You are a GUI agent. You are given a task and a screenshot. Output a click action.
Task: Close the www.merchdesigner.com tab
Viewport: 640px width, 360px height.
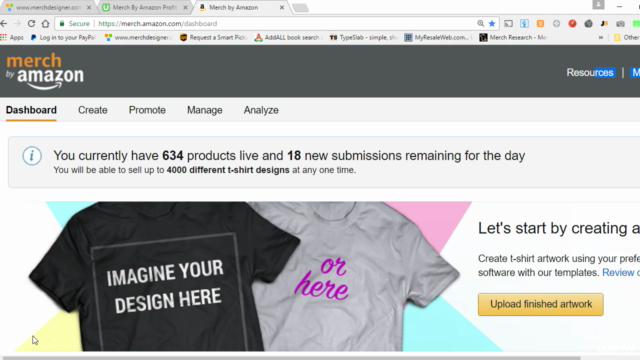click(89, 7)
